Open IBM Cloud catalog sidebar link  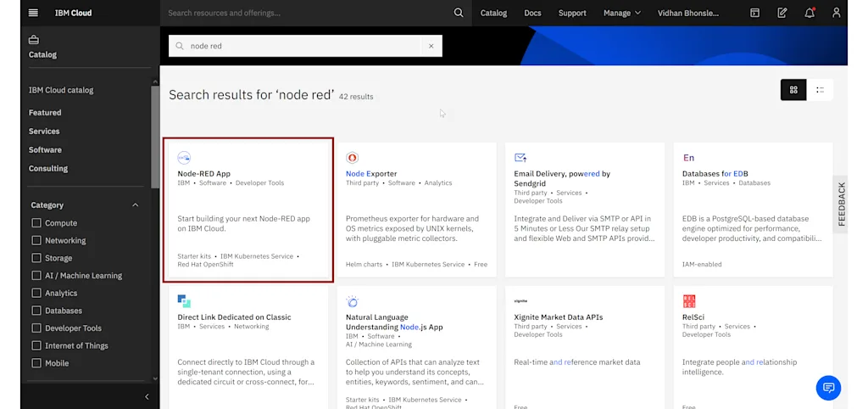pyautogui.click(x=61, y=90)
